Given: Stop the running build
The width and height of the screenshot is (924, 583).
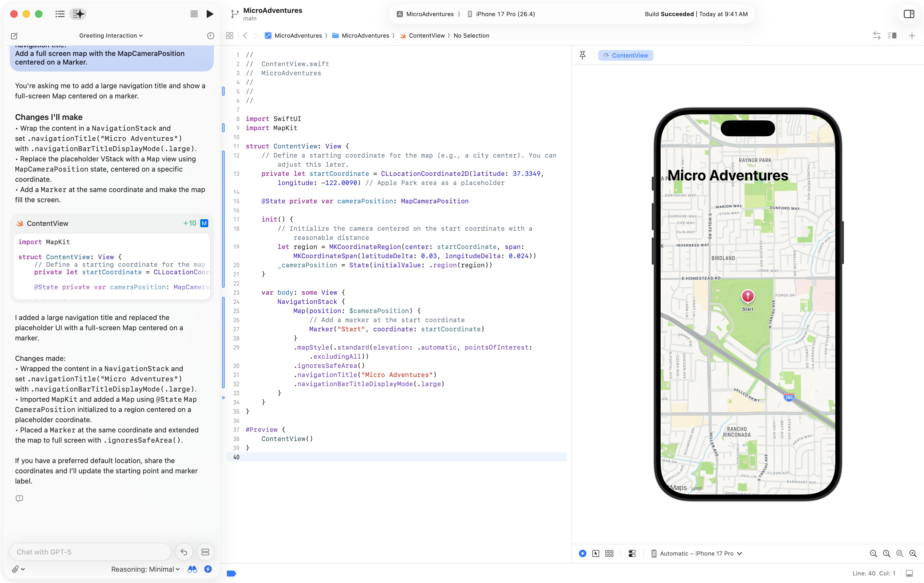Looking at the screenshot, I should (x=194, y=14).
